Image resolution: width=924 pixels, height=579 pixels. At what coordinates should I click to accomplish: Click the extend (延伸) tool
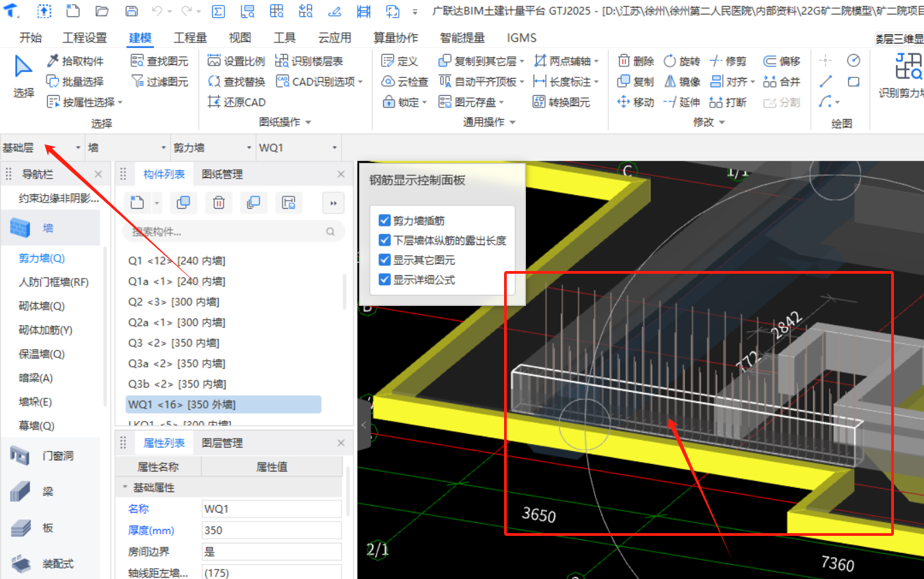(682, 102)
